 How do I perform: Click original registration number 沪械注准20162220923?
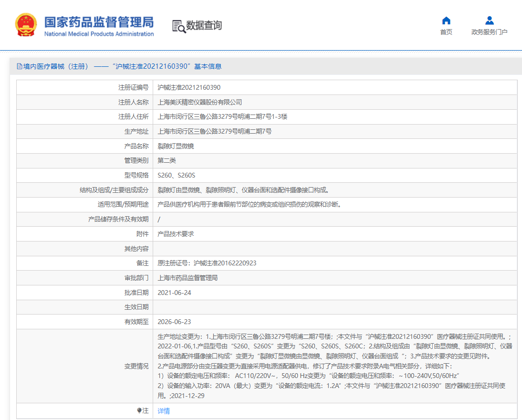[x=225, y=263]
